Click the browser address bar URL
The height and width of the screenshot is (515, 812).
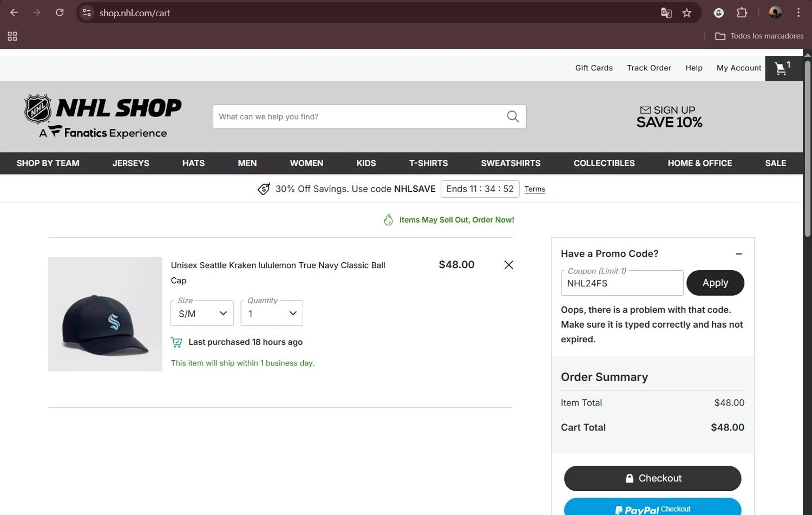(x=134, y=13)
